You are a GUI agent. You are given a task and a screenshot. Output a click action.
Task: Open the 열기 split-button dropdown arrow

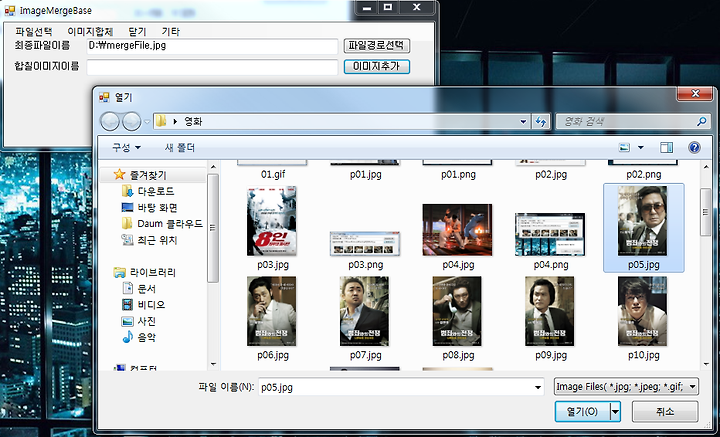coord(616,411)
